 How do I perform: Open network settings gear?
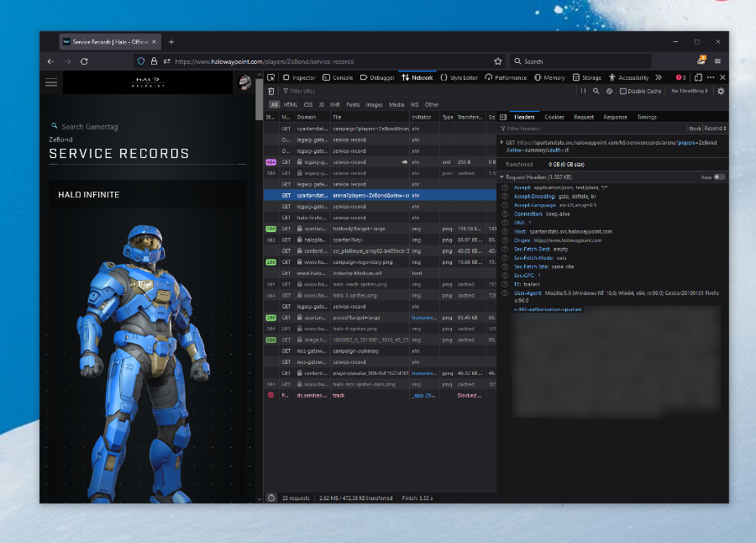click(x=721, y=91)
